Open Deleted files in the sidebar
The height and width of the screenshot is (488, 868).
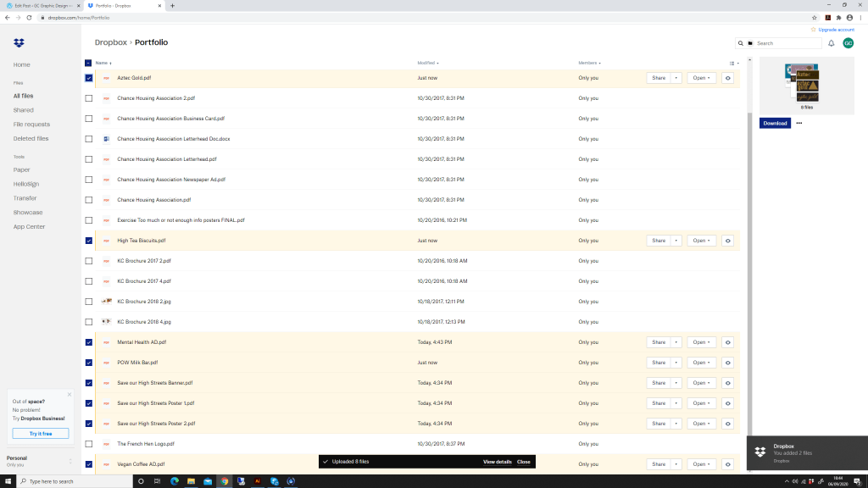[x=31, y=138]
